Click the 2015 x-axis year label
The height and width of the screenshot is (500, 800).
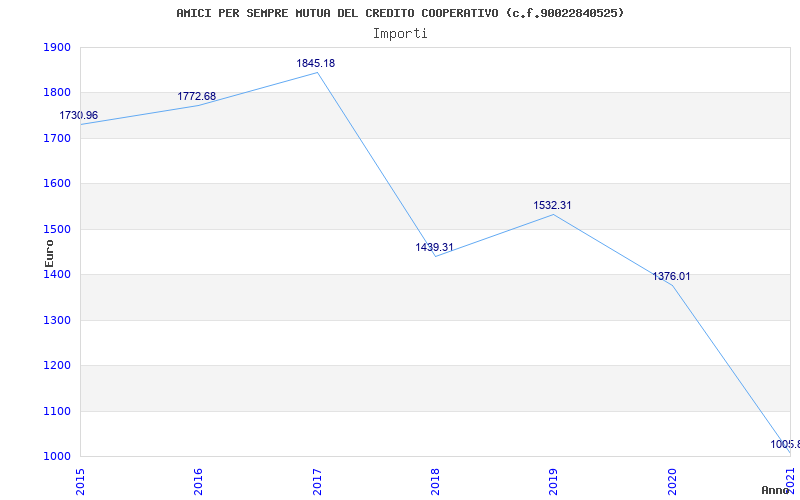(x=80, y=482)
